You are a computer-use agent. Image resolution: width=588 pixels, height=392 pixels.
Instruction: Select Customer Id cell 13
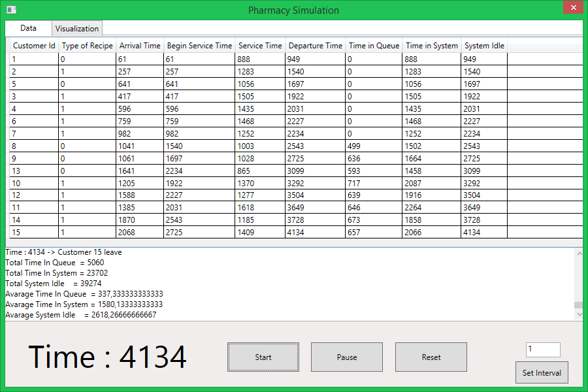pyautogui.click(x=34, y=171)
